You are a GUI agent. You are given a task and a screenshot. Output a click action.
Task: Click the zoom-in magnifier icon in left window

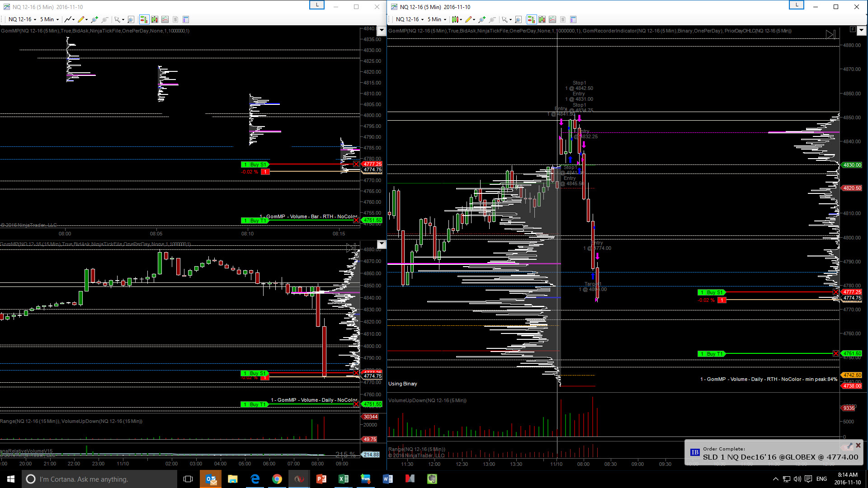click(x=94, y=19)
